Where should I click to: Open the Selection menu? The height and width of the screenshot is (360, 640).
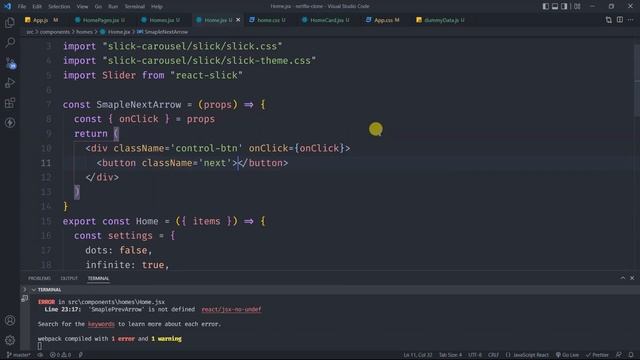59,7
